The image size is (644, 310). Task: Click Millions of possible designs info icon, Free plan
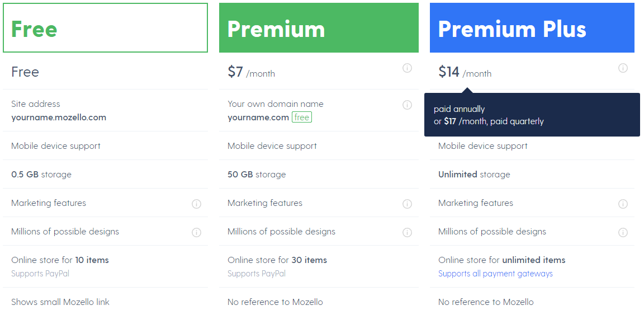coord(196,232)
